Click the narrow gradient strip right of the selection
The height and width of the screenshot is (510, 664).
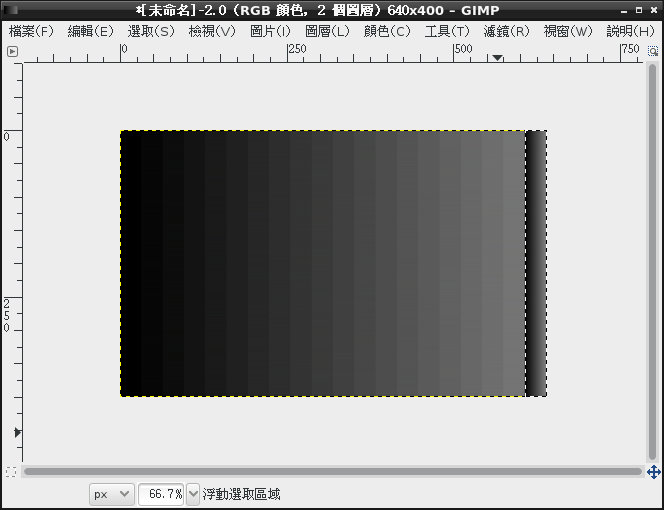(x=536, y=263)
